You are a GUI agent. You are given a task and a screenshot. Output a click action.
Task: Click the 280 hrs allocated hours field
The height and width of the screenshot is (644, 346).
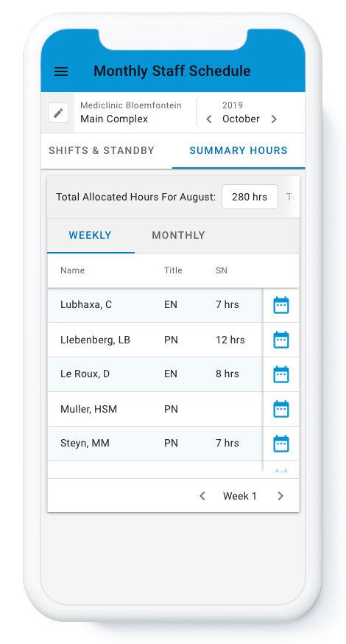click(x=250, y=197)
